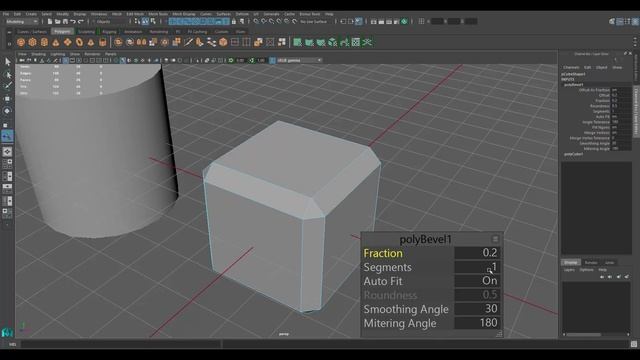Click the Display layer tab
The height and width of the screenshot is (360, 640).
click(571, 262)
